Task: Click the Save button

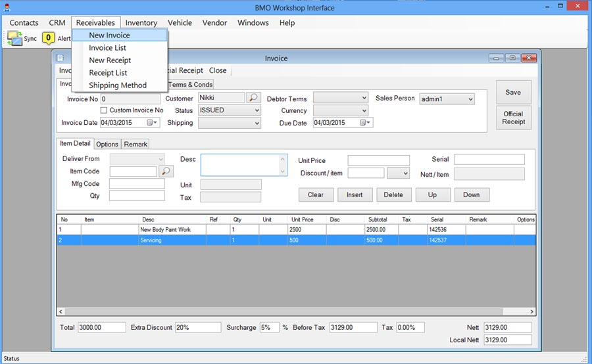Action: coord(514,92)
